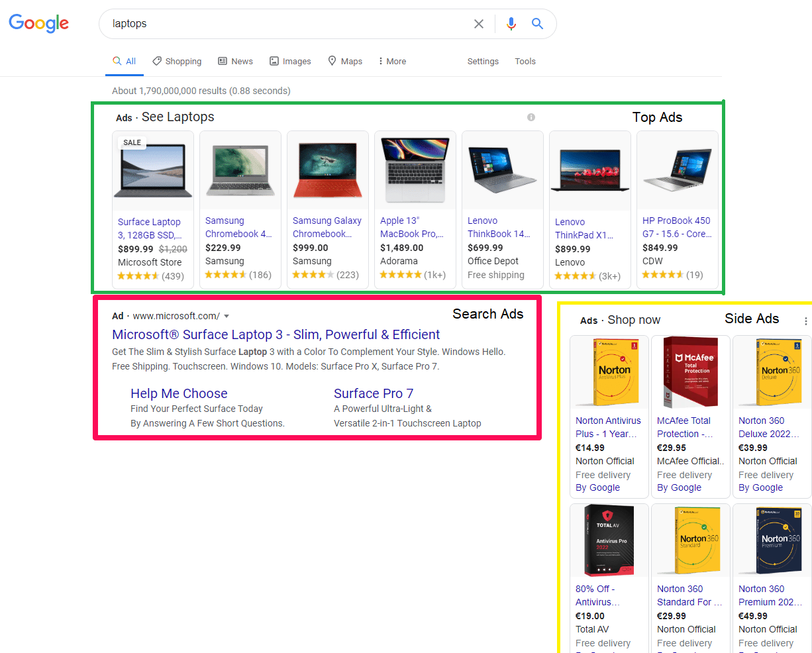Click the $1,489.00 MacBook Pro price

[x=401, y=248]
